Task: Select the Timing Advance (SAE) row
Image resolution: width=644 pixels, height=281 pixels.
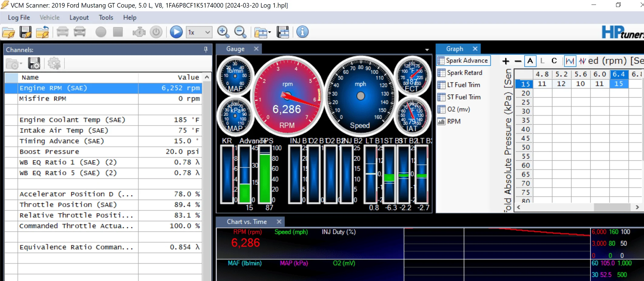Action: click(103, 141)
